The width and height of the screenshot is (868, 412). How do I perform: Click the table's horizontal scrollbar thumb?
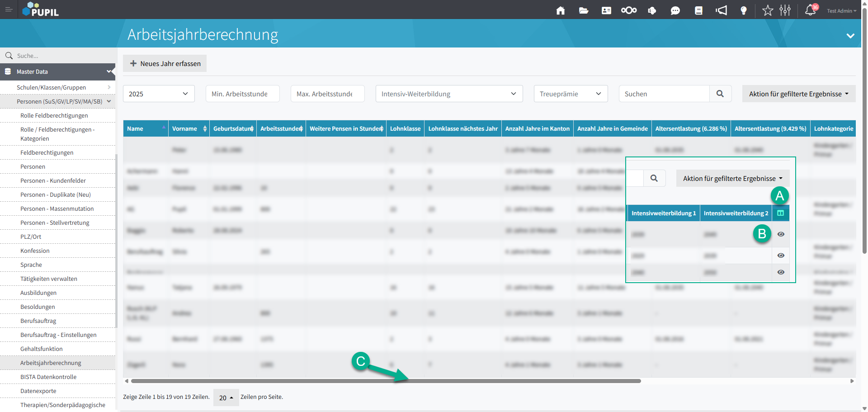pos(386,381)
